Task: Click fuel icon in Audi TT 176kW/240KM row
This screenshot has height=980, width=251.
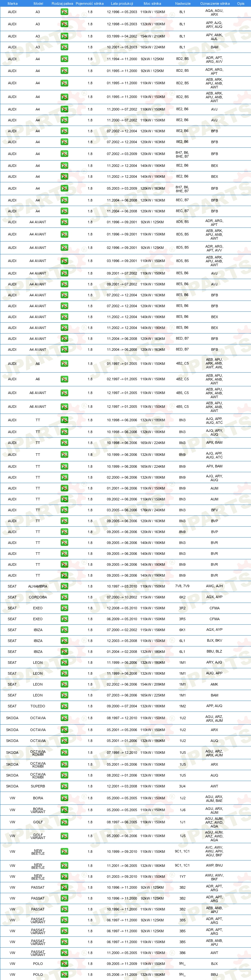Action: tap(65, 510)
